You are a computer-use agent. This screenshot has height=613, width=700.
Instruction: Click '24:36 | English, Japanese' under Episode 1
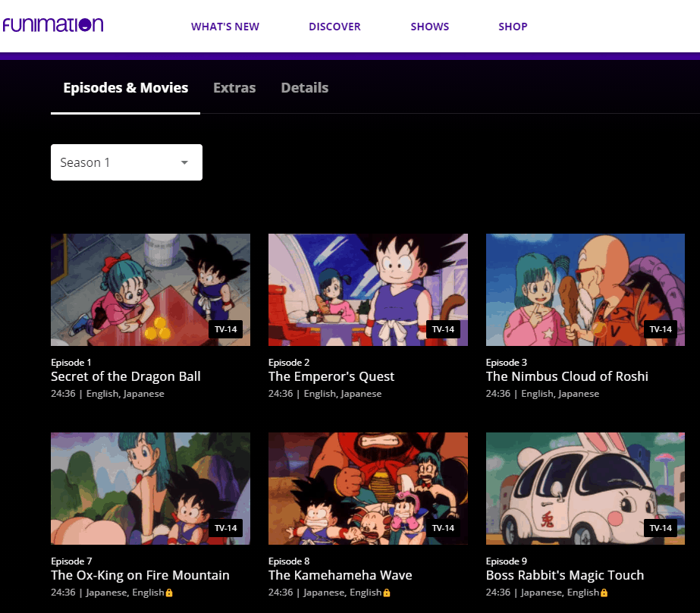pos(108,394)
